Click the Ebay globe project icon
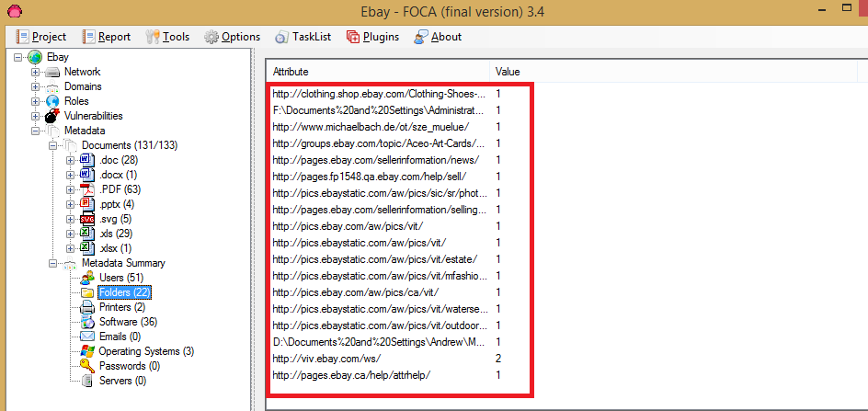868x411 pixels. [34, 57]
